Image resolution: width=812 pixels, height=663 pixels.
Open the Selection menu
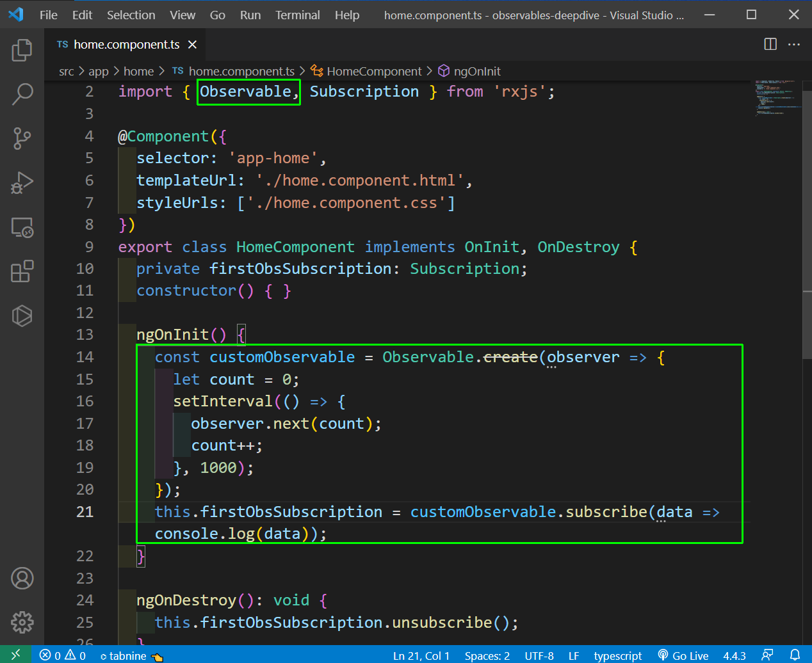(131, 15)
